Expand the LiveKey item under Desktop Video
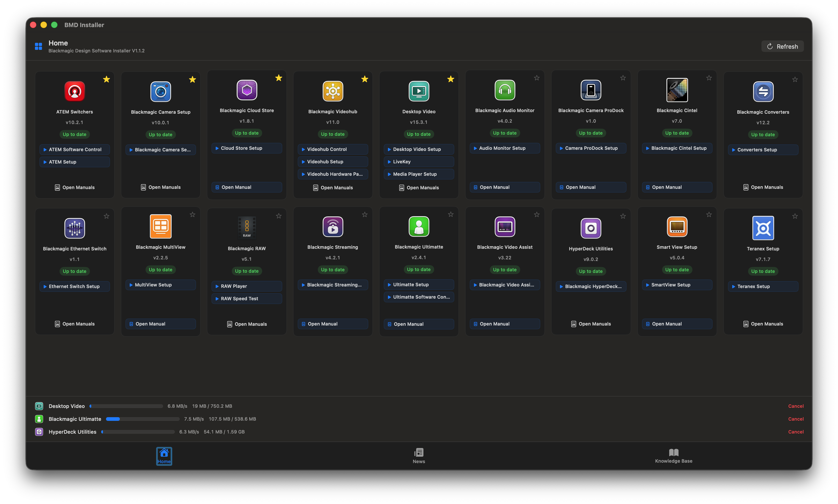The height and width of the screenshot is (504, 838). click(x=419, y=162)
